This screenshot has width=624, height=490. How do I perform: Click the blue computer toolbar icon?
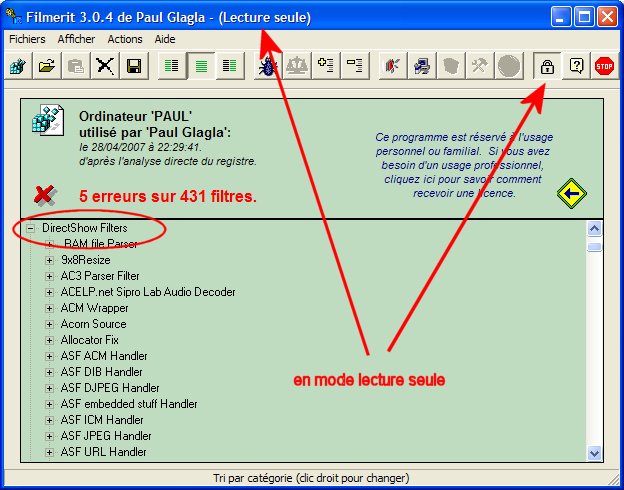[421, 66]
